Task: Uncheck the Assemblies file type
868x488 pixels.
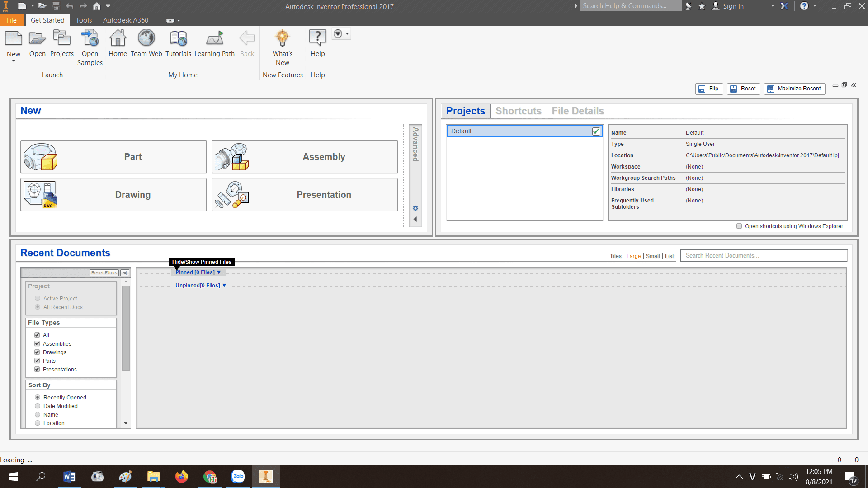Action: [37, 344]
